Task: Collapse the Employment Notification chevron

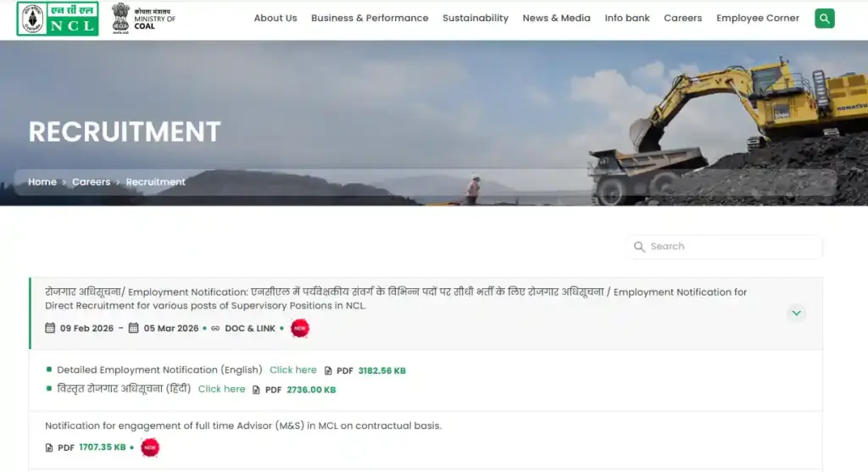Action: [796, 313]
